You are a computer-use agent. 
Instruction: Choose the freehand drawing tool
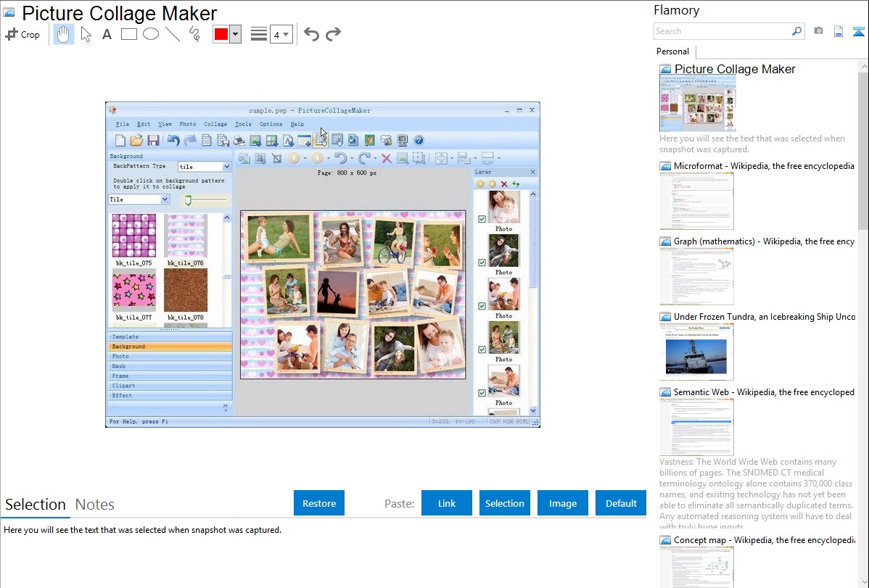[194, 34]
